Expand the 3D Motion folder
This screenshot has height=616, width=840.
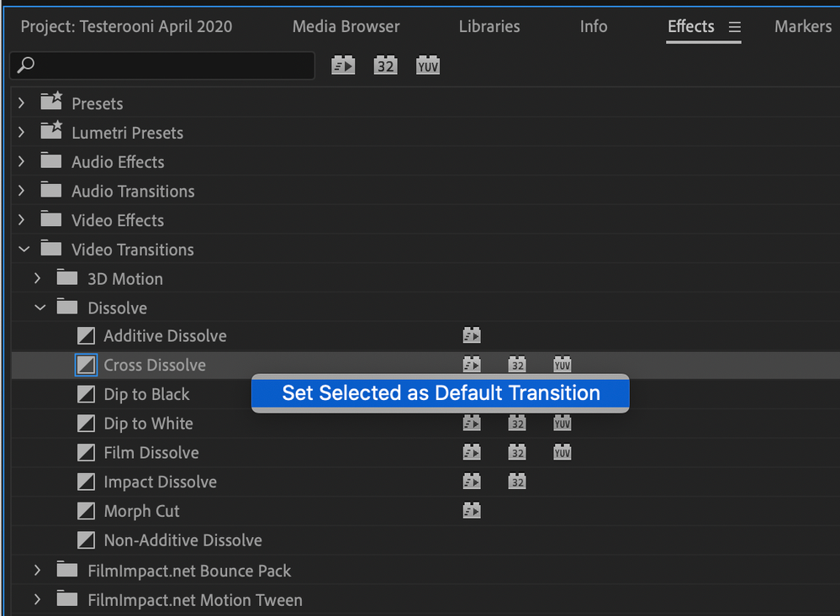[x=38, y=279]
